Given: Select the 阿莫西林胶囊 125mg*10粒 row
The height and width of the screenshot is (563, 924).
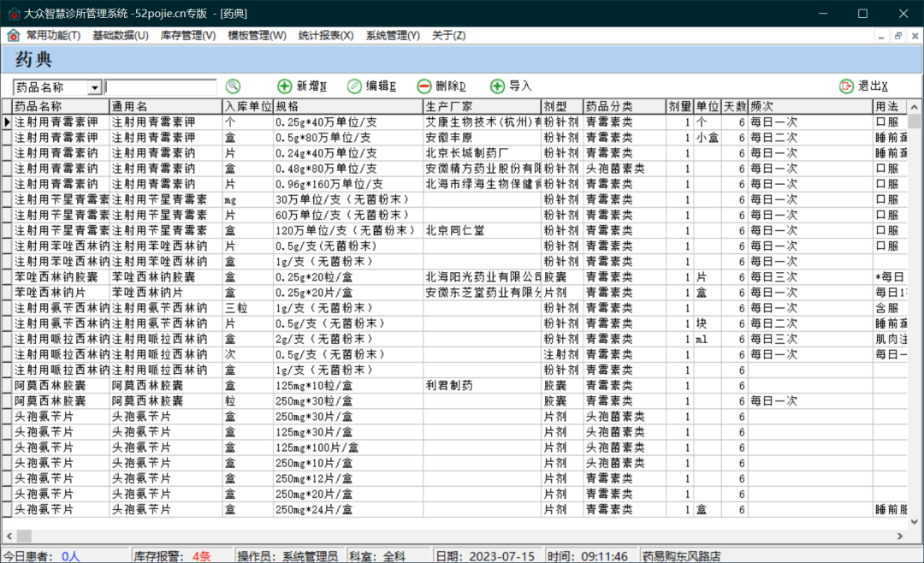Looking at the screenshot, I should pyautogui.click(x=454, y=386).
